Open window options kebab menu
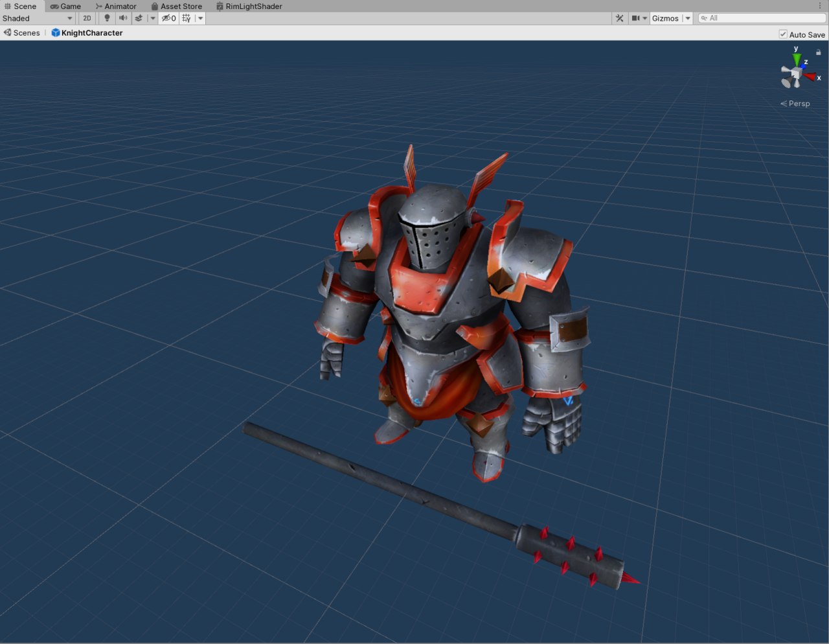The image size is (829, 644). click(820, 6)
